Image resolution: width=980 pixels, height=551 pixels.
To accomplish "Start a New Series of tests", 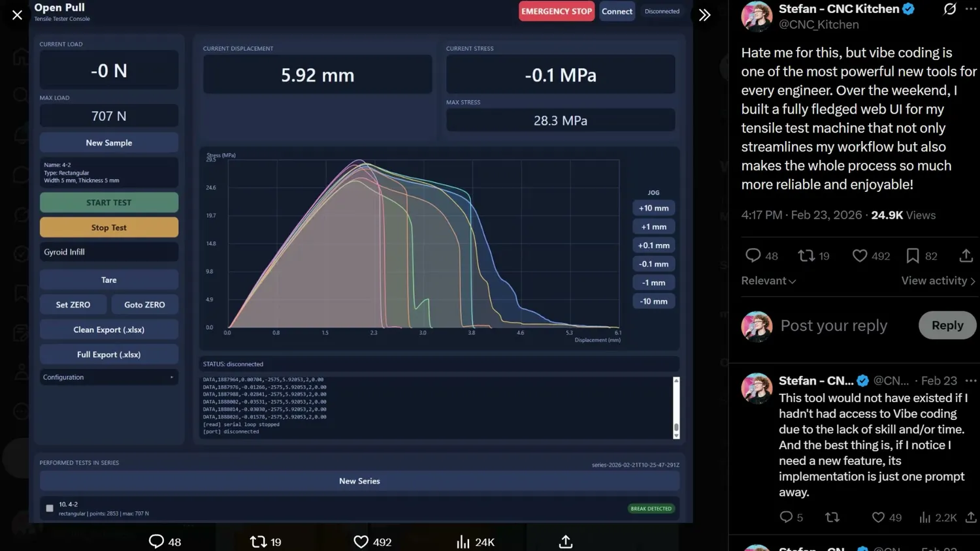I will point(360,481).
